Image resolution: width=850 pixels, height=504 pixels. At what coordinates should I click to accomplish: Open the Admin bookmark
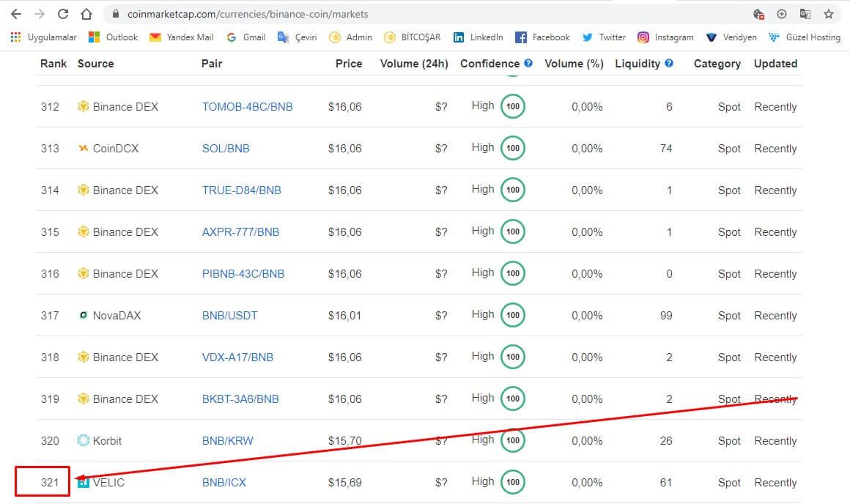click(x=351, y=37)
